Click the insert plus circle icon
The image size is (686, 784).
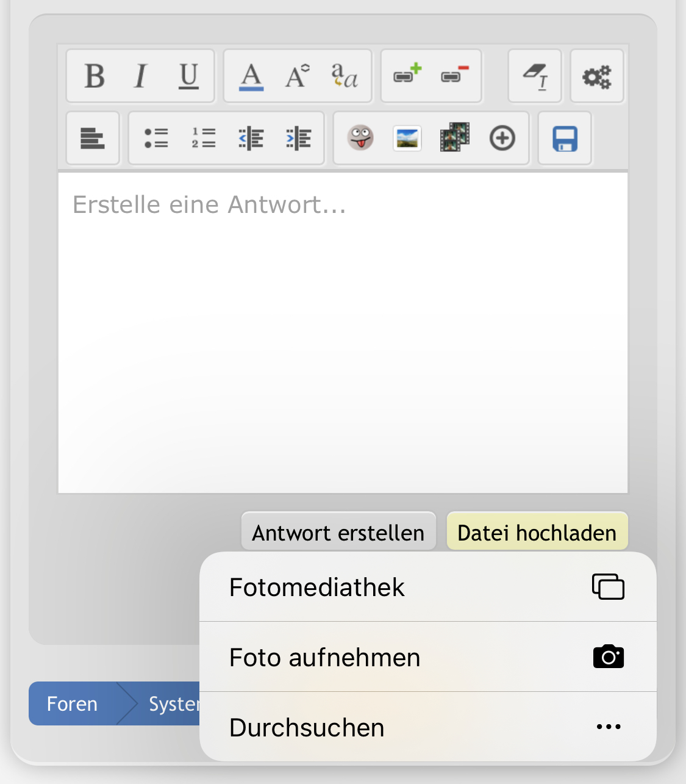tap(502, 138)
